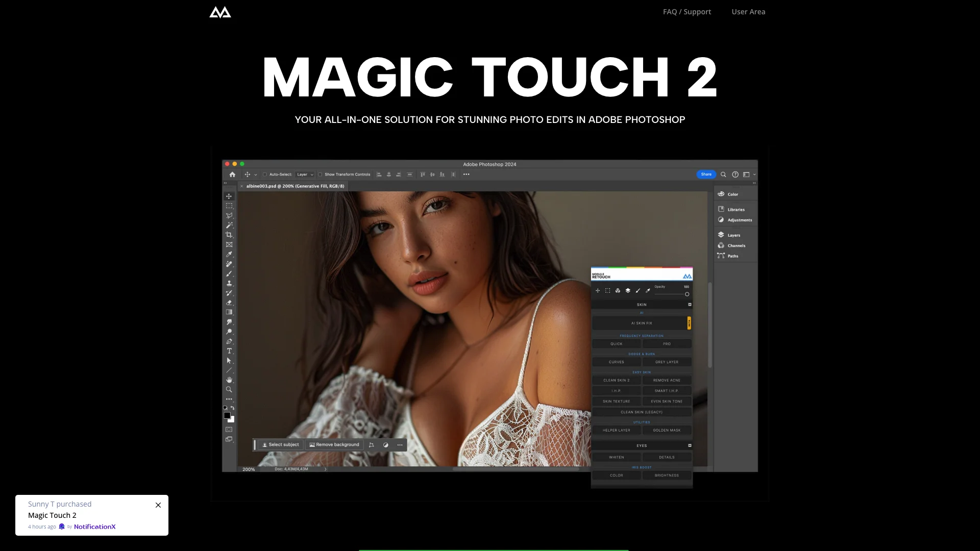Viewport: 980px width, 551px height.
Task: Click the eyedropper icon in Retouch panel
Action: pyautogui.click(x=648, y=291)
